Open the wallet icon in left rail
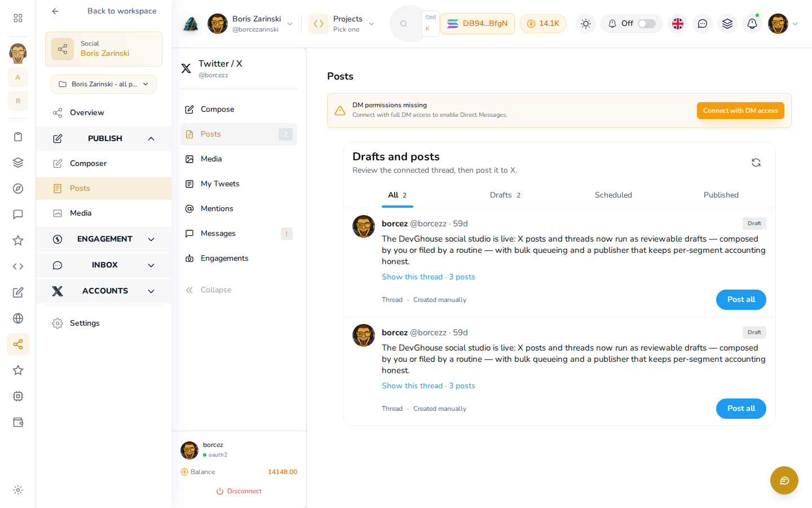Image resolution: width=812 pixels, height=508 pixels. 18,422
